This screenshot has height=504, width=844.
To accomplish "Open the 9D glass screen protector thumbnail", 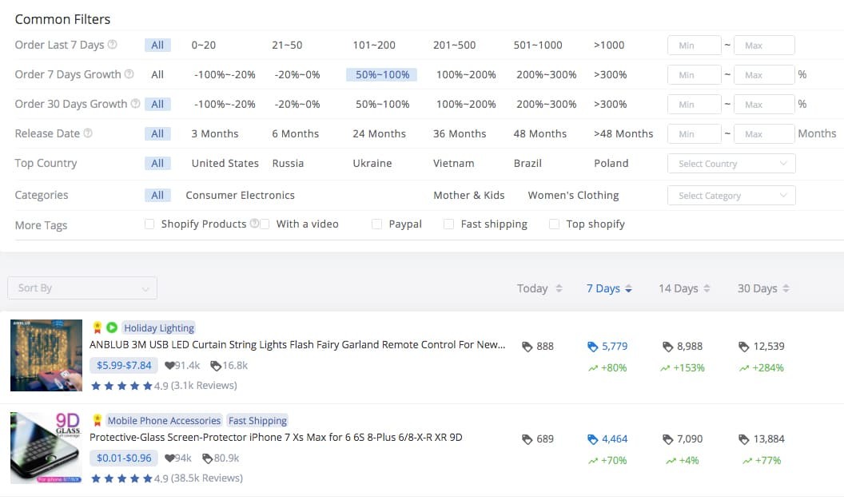I will (x=46, y=448).
